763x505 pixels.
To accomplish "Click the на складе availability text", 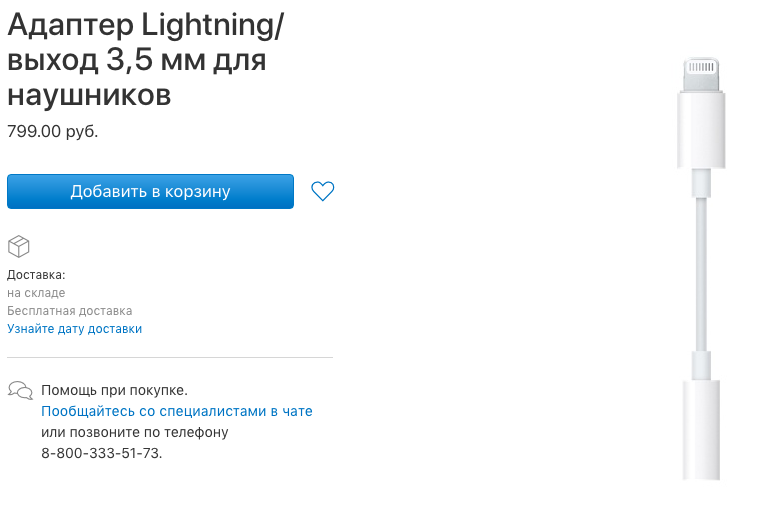I will [36, 293].
